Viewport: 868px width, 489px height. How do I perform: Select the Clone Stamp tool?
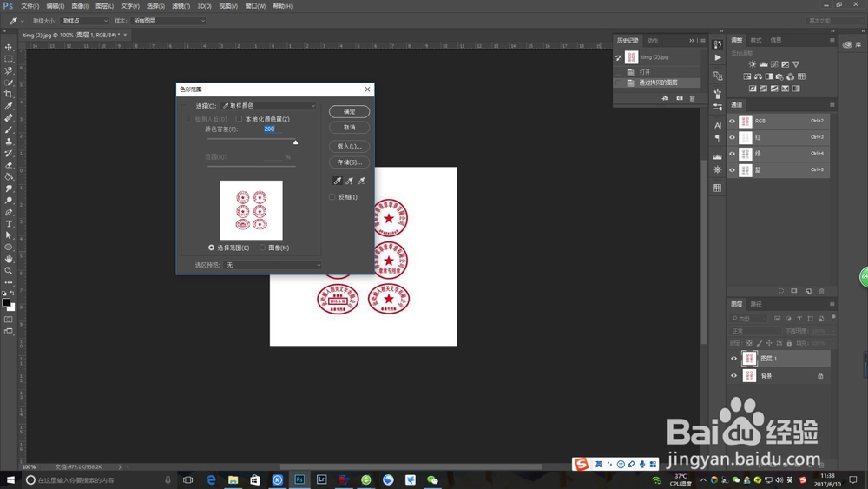pos(9,142)
